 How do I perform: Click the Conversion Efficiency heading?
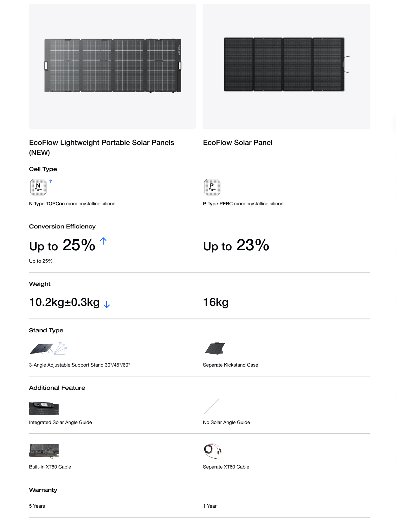62,227
